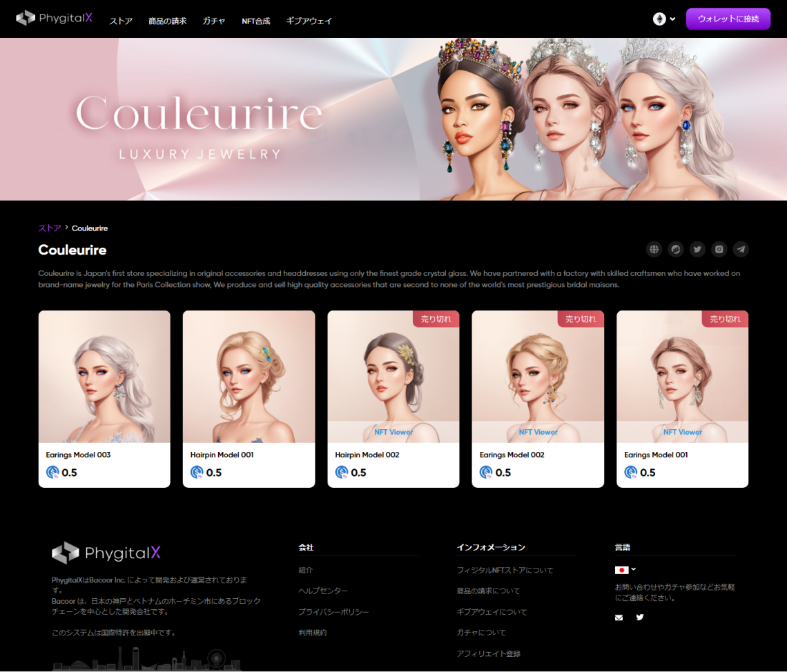Click the ストア breadcrumb link

point(50,228)
